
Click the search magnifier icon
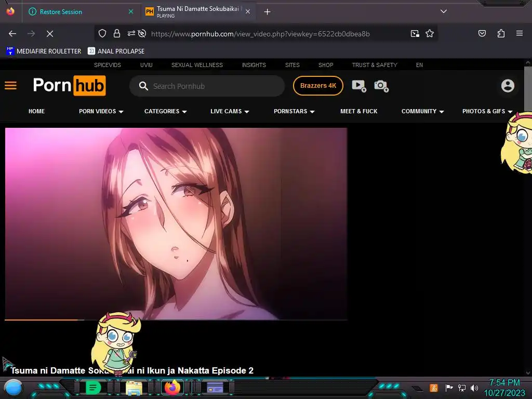click(x=143, y=86)
